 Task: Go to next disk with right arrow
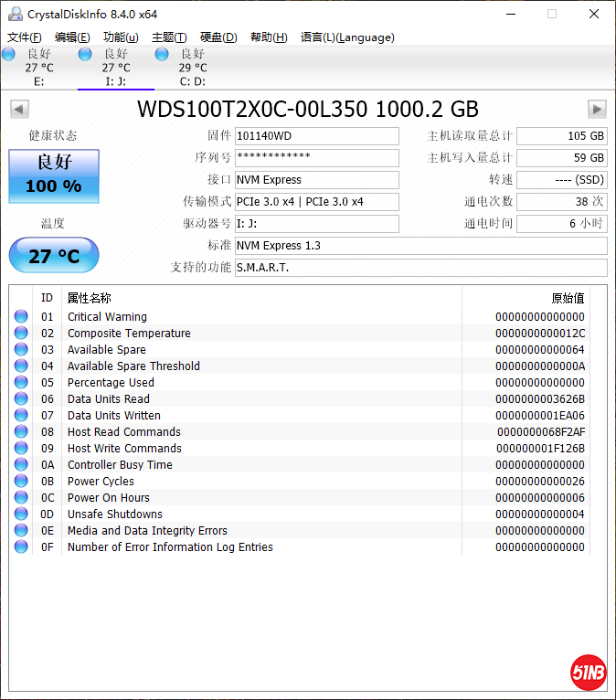pos(597,110)
